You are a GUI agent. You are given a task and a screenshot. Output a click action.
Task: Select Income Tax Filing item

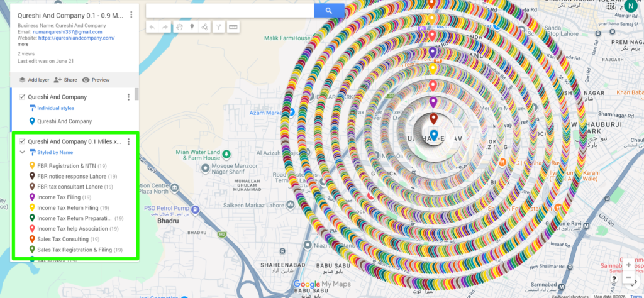point(61,197)
